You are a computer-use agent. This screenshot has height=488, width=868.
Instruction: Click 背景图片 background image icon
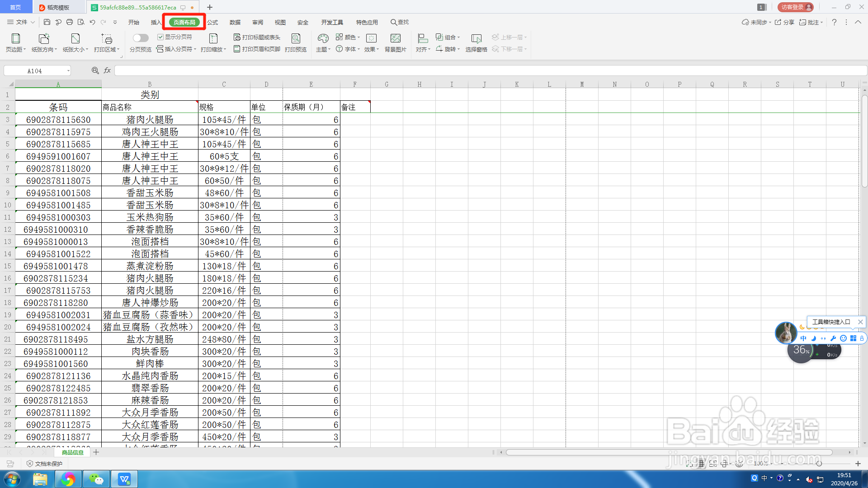click(395, 39)
